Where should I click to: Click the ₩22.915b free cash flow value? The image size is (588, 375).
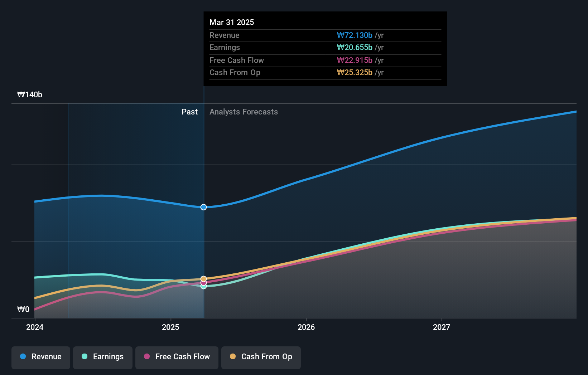tap(355, 60)
